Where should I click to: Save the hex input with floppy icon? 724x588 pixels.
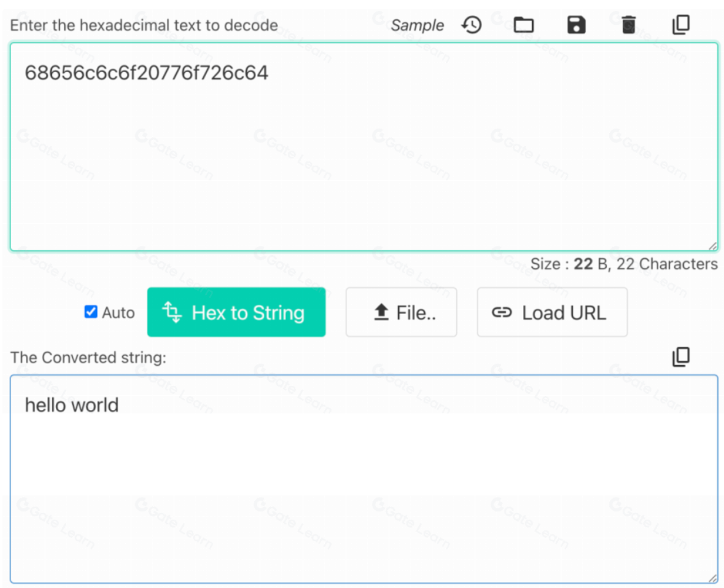(x=576, y=25)
